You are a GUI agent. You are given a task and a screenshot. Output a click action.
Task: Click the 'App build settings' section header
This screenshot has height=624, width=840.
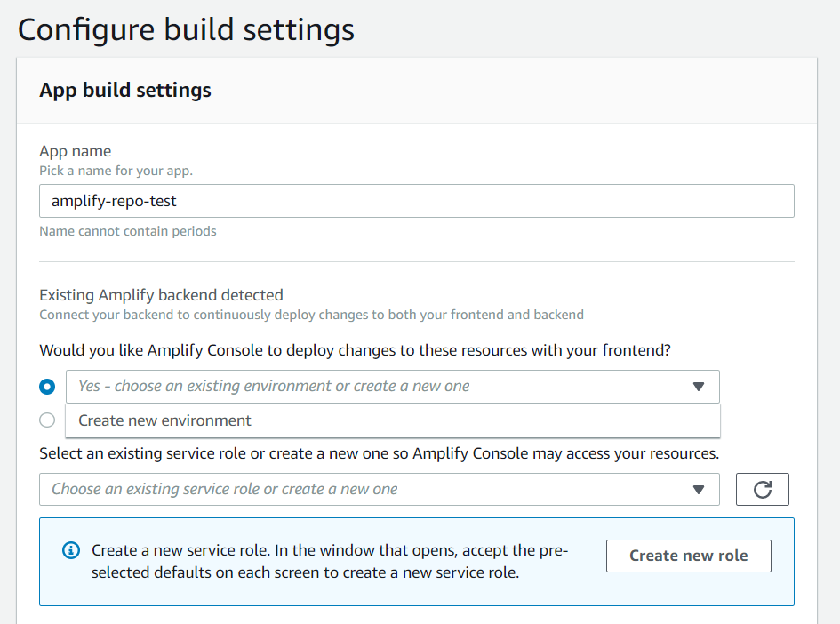point(125,90)
